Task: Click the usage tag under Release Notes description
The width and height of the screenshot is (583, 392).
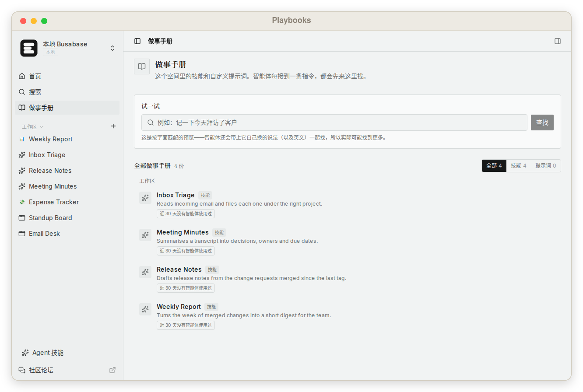Action: (186, 288)
